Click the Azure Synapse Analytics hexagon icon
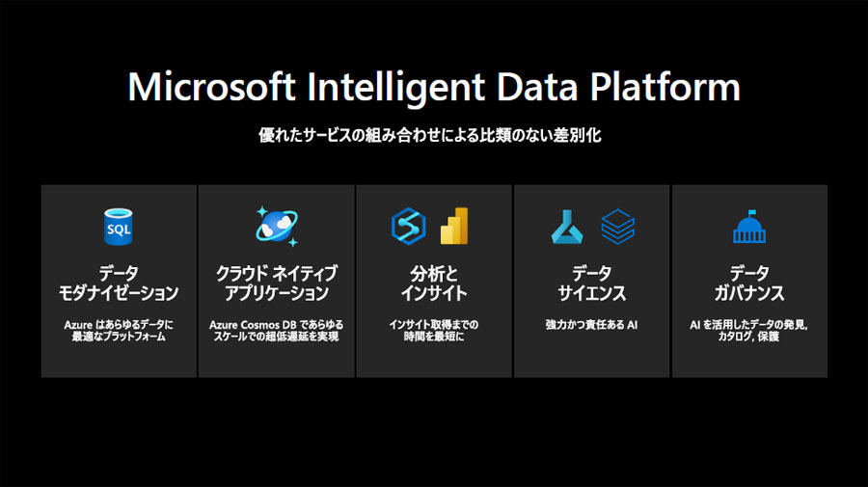This screenshot has height=487, width=868. (x=409, y=227)
